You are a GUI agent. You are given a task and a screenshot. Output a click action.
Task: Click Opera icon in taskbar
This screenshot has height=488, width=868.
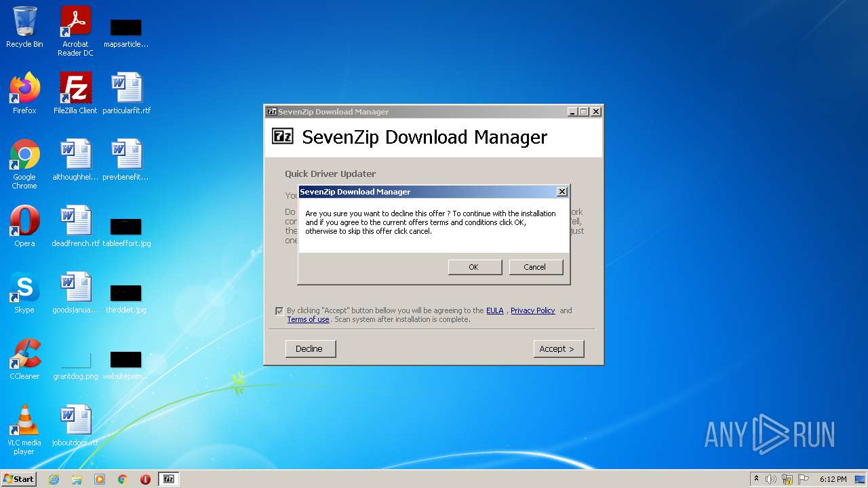pyautogui.click(x=146, y=479)
